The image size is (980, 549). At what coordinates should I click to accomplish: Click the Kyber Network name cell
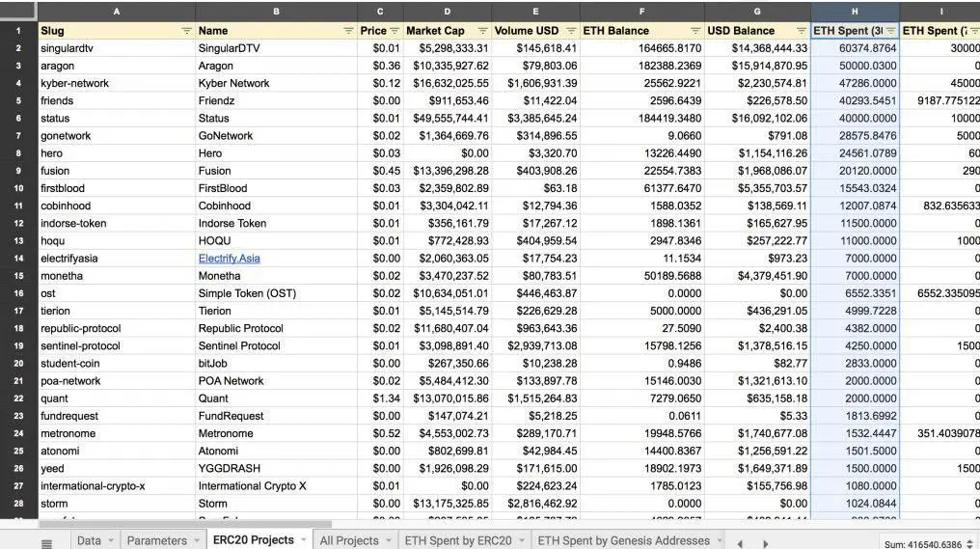233,83
